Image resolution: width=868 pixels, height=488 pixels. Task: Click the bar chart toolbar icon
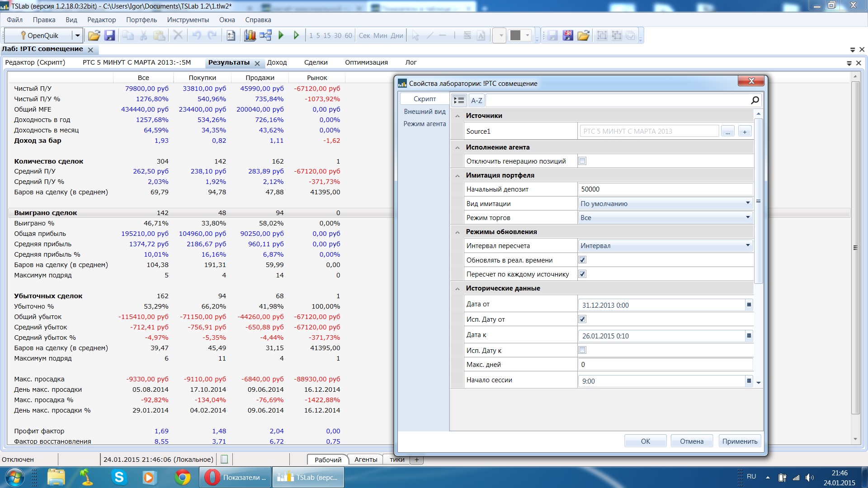(x=250, y=35)
